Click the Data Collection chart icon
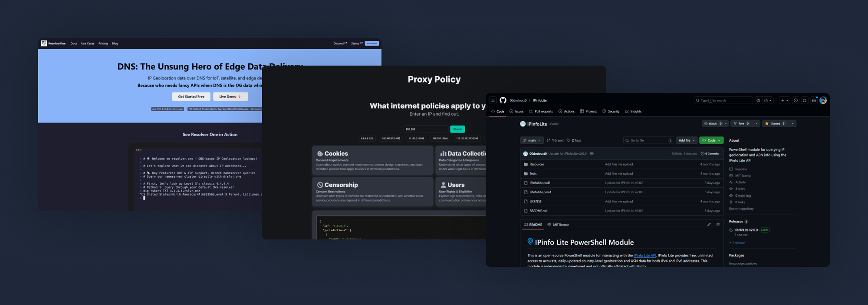The width and height of the screenshot is (868, 305). click(x=443, y=153)
